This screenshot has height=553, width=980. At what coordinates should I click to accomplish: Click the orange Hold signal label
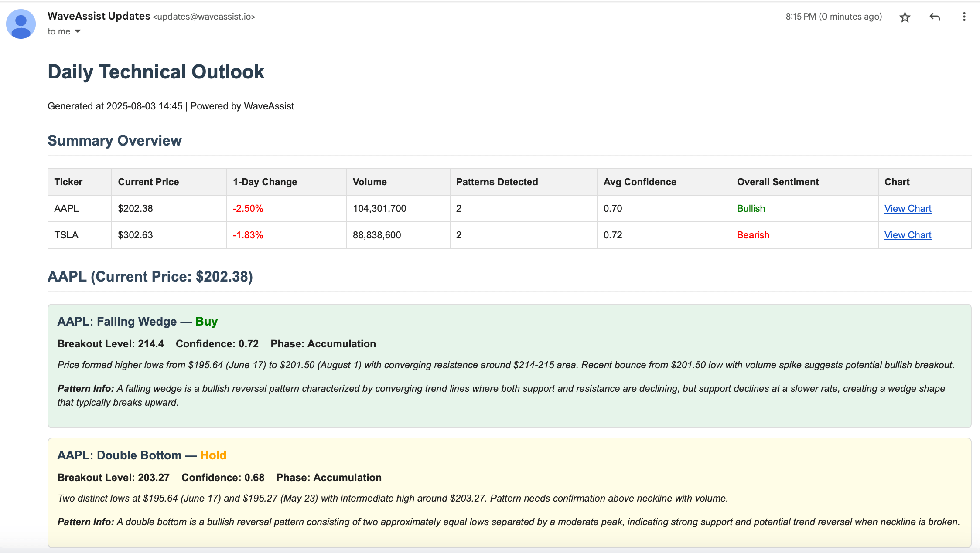pyautogui.click(x=213, y=455)
